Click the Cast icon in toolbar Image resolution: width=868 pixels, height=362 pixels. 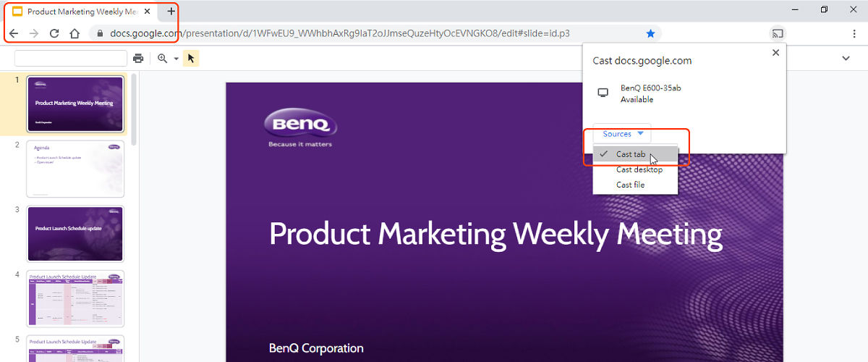point(778,33)
